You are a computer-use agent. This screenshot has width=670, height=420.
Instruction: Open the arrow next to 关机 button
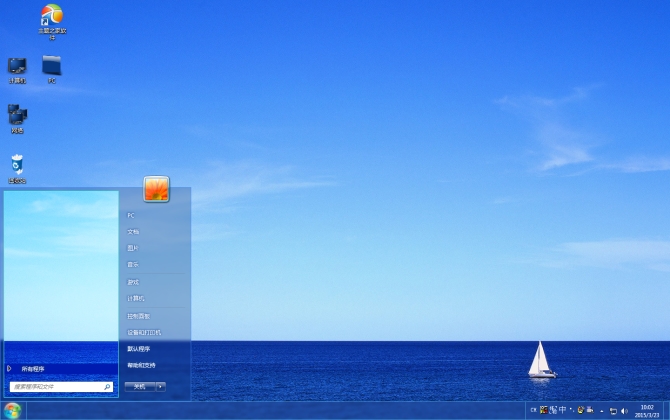pyautogui.click(x=160, y=386)
